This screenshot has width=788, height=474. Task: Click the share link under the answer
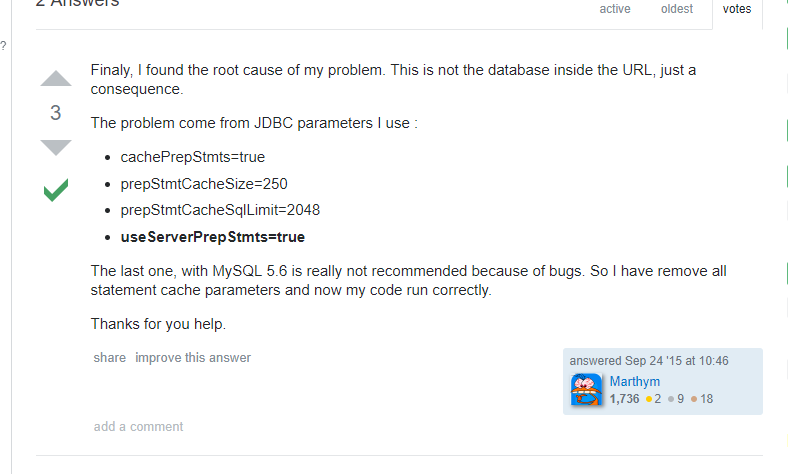pos(110,358)
